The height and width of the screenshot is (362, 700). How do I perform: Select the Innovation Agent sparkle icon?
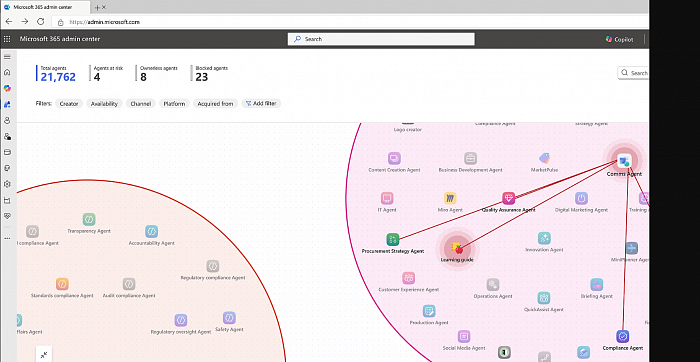click(544, 238)
